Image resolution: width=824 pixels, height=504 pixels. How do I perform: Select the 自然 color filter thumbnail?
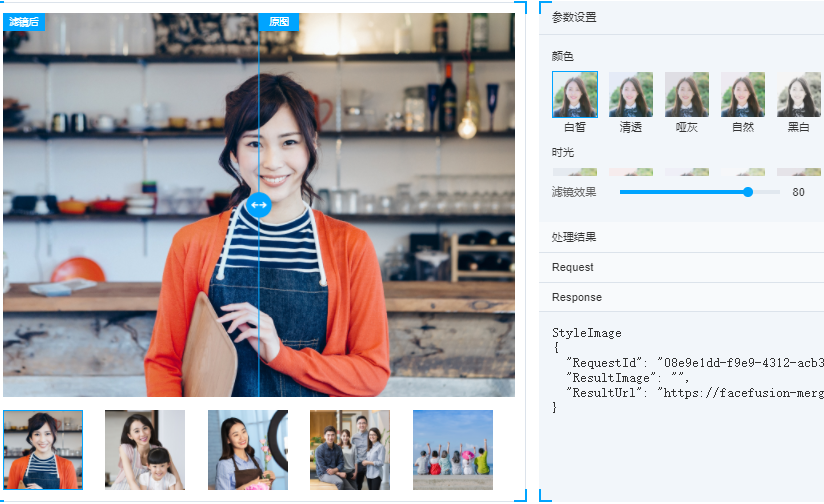click(x=743, y=95)
